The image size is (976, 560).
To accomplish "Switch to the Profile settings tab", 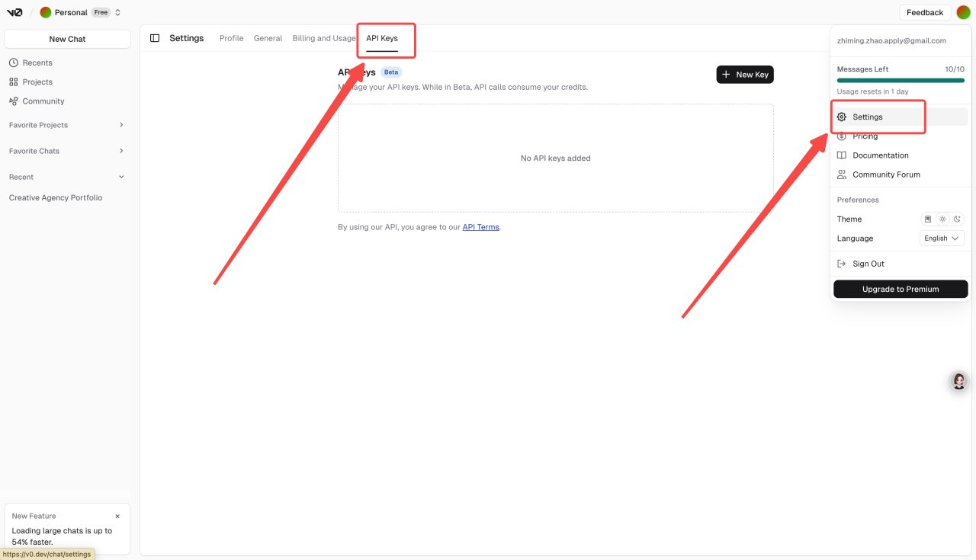I will click(x=231, y=38).
